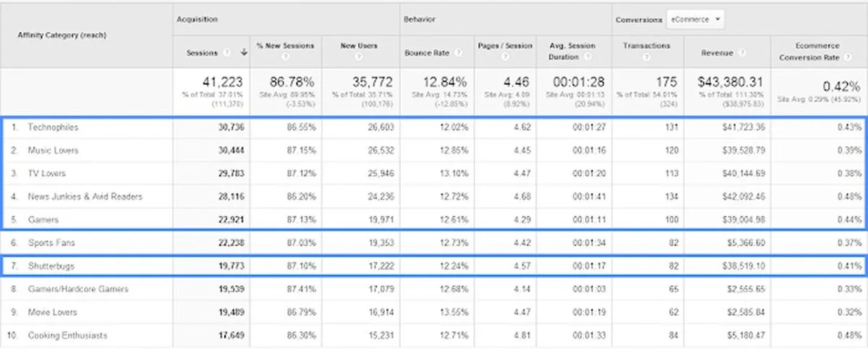Open the TV Lovers category link

(x=47, y=173)
